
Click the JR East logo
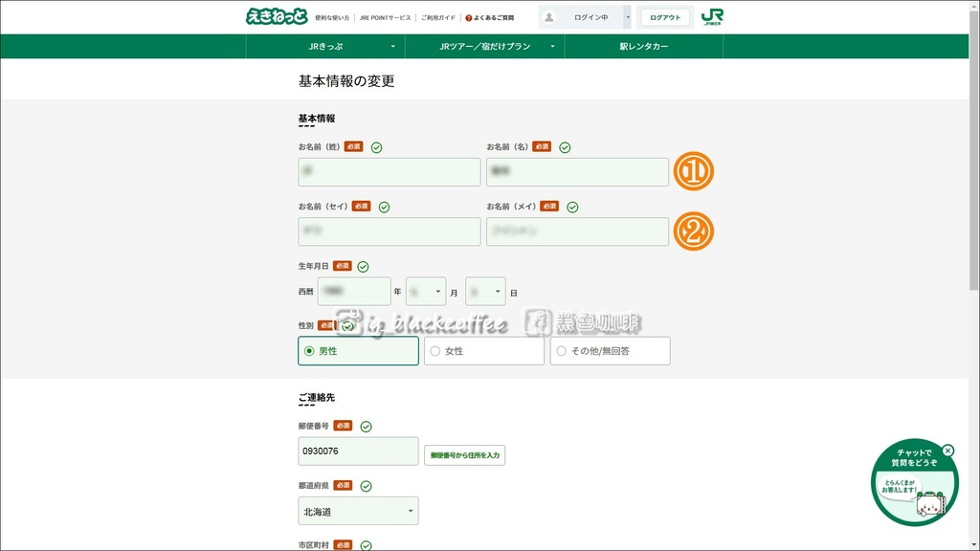click(712, 17)
